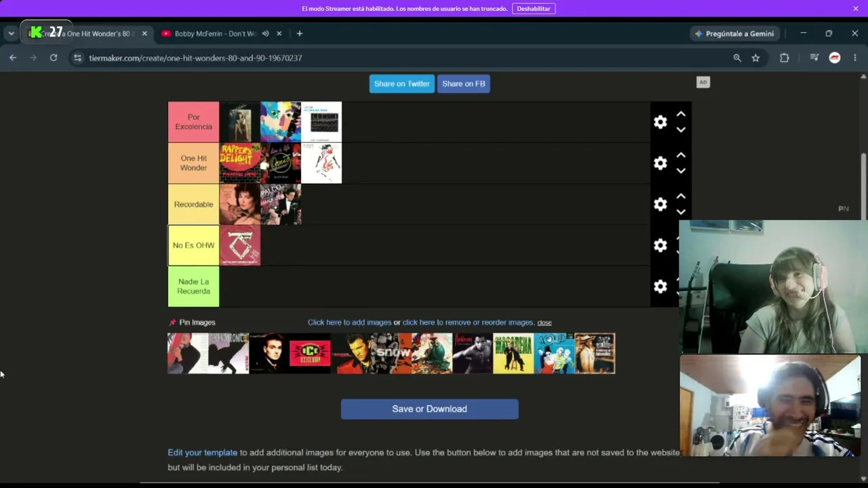This screenshot has height=488, width=868.
Task: Move One Hit Wonder tier down
Action: tap(681, 171)
